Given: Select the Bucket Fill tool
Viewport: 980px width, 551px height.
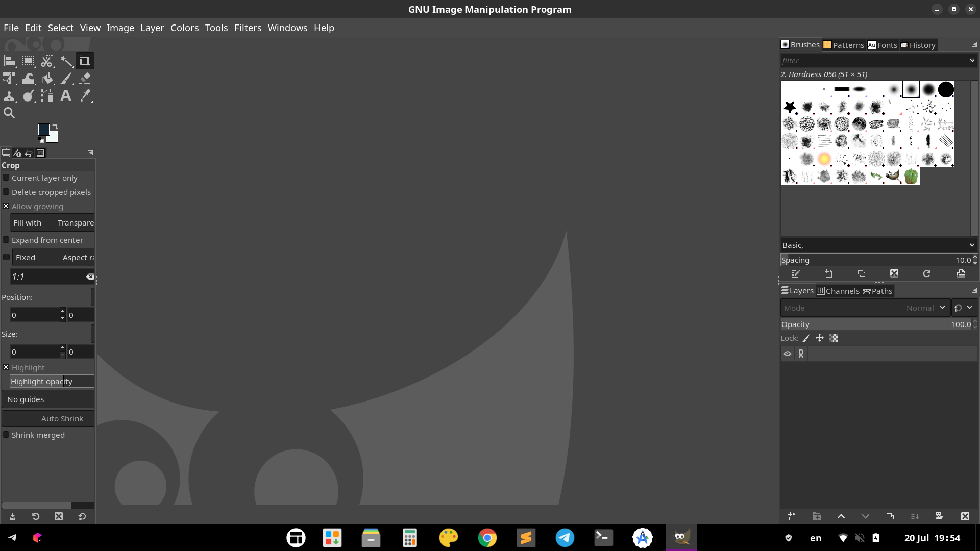Looking at the screenshot, I should tap(47, 79).
